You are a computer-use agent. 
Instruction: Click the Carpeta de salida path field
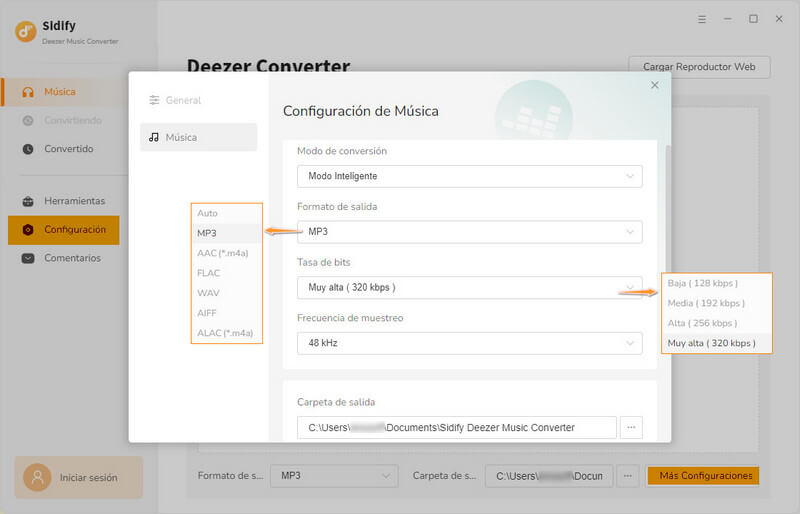click(457, 428)
